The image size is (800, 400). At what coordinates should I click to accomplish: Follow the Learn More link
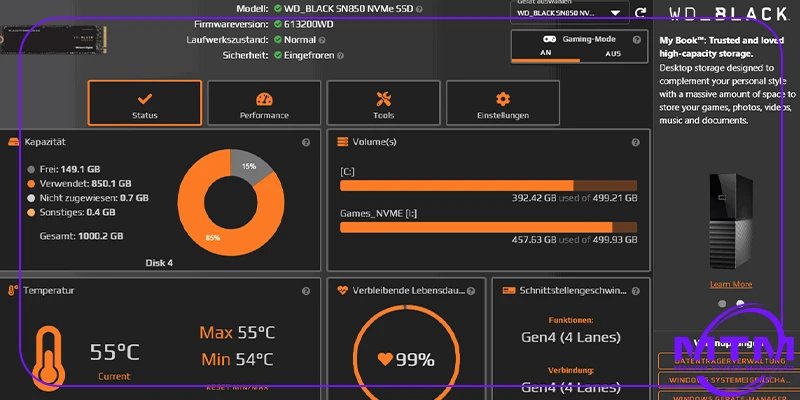(x=731, y=284)
